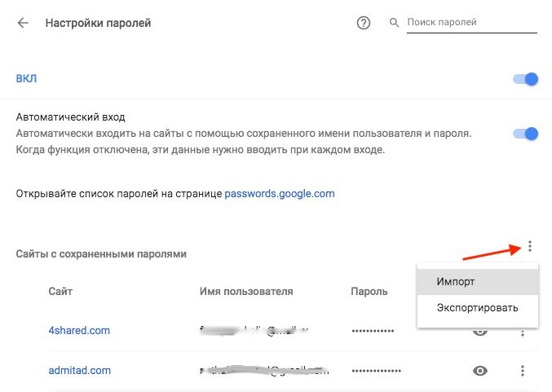
Task: Go back using the left arrow icon
Action: click(x=23, y=23)
